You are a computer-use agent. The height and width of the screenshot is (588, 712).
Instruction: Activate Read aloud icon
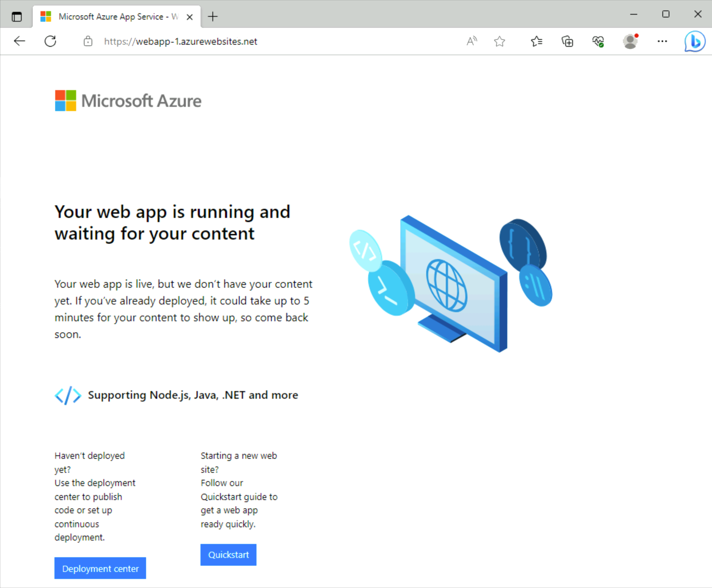(x=472, y=41)
